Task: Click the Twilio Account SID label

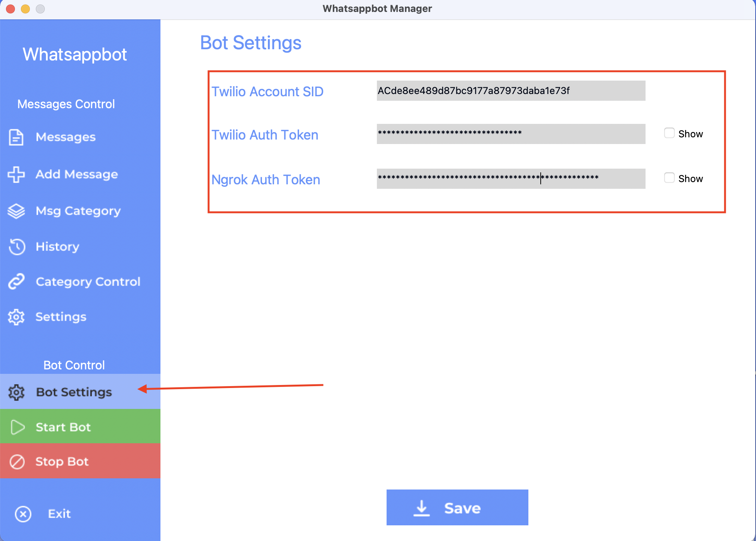Action: pyautogui.click(x=267, y=92)
